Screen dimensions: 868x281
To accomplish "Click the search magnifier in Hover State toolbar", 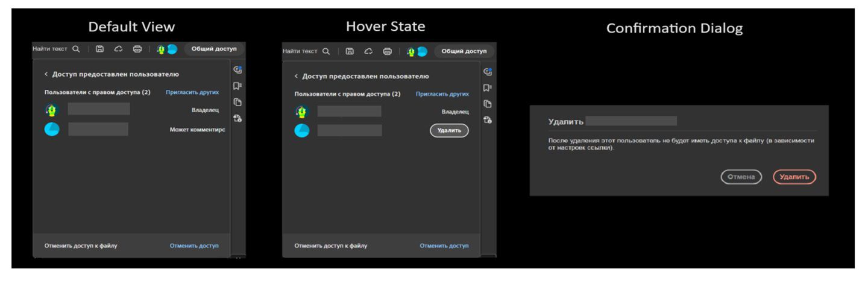I will [326, 51].
